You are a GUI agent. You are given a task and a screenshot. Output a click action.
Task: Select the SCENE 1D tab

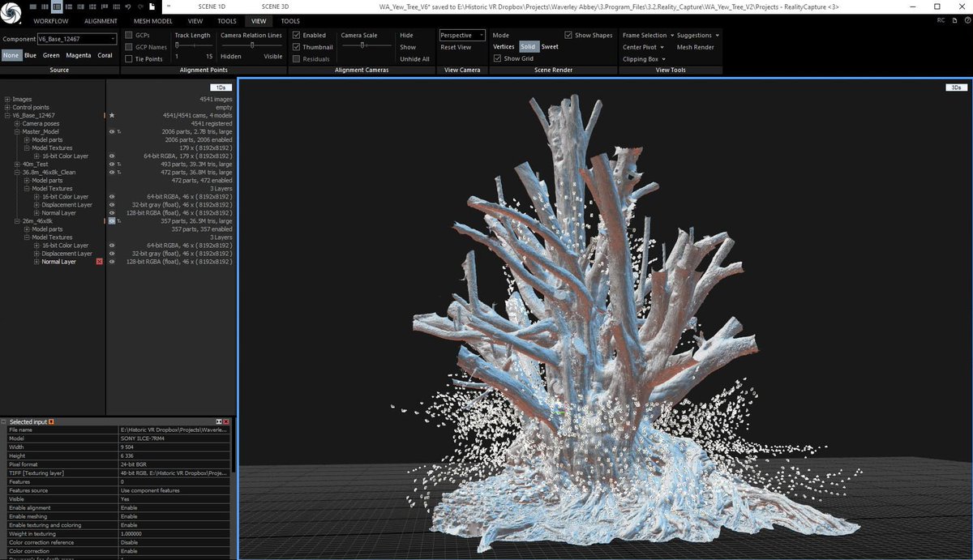pos(212,6)
